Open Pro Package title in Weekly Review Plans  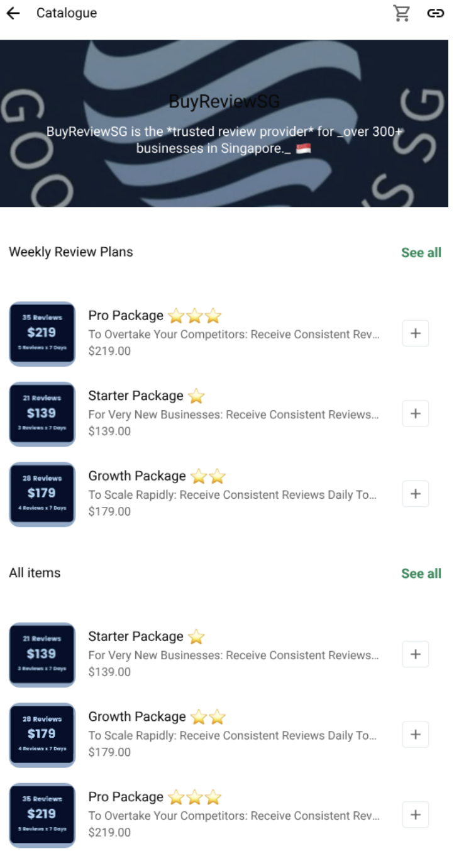click(126, 316)
